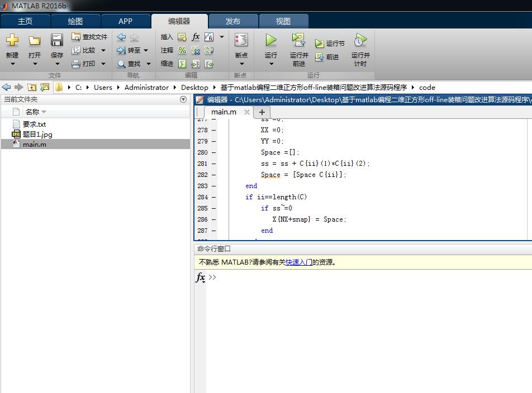Expand the Compare (比较) dropdown arrow
532x393 pixels.
click(x=103, y=50)
